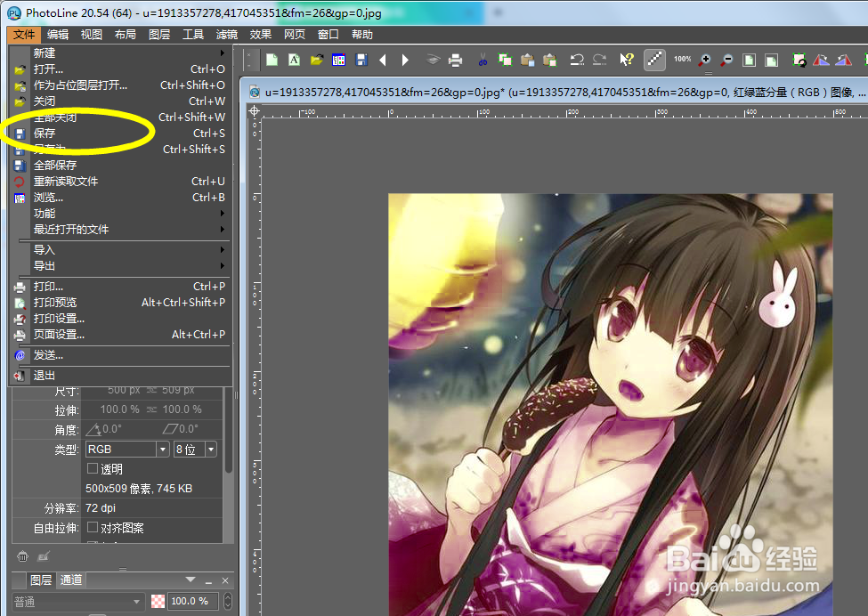
Task: Expand the 最近打开的文件 submenu
Action: [120, 229]
